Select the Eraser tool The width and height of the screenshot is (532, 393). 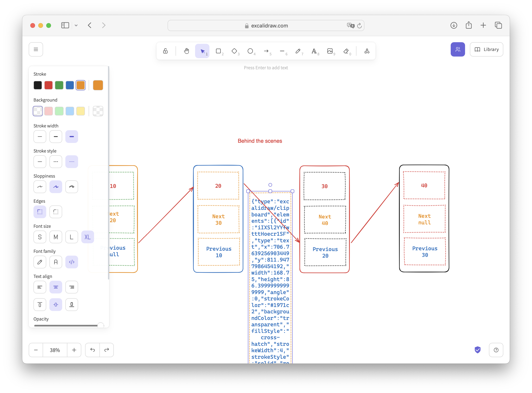click(x=346, y=51)
